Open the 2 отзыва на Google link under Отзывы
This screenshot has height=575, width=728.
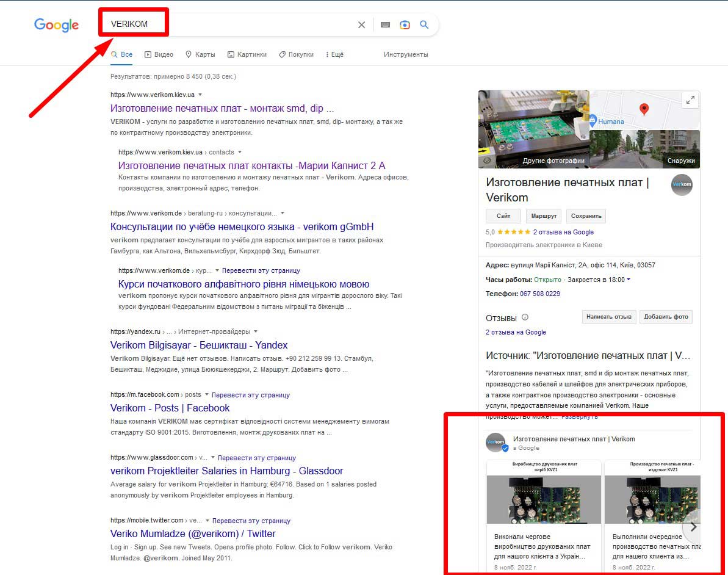click(516, 332)
